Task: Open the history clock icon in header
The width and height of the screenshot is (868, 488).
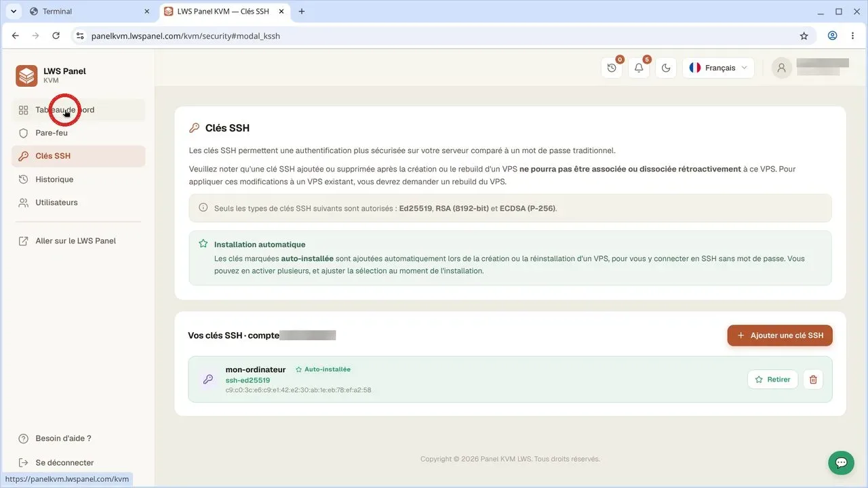Action: [612, 68]
